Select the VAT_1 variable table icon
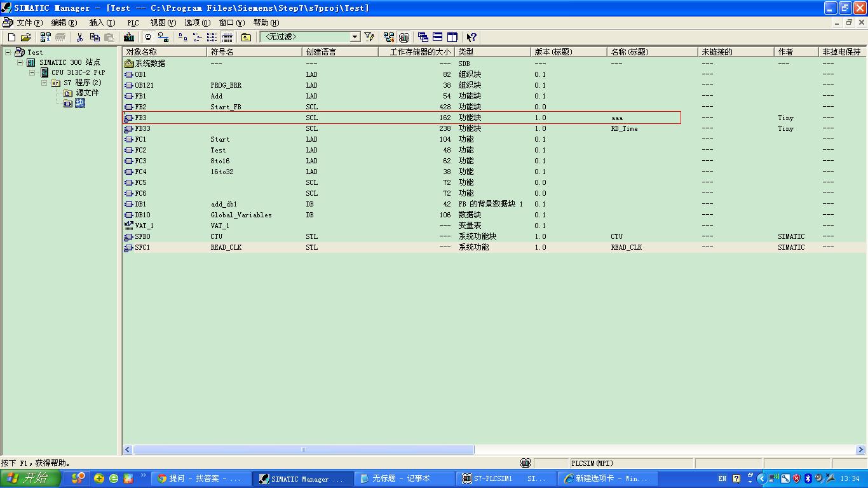Viewport: 868px width, 488px height. click(x=129, y=226)
